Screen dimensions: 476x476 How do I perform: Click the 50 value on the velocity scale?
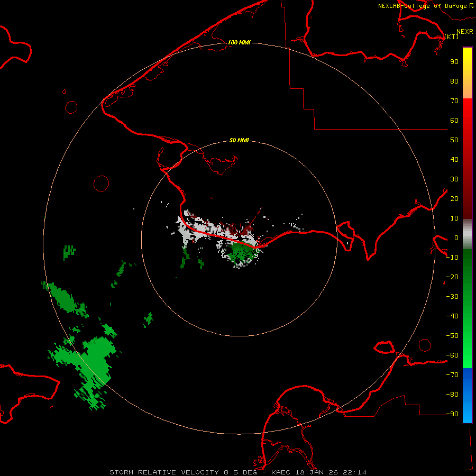coord(454,140)
